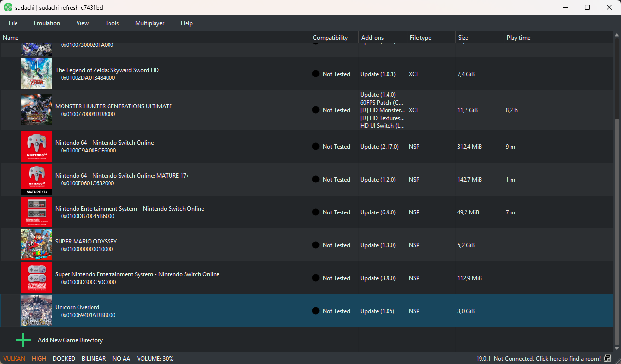Click the multiplayer room icon in status bar
The width and height of the screenshot is (621, 364).
[x=608, y=359]
